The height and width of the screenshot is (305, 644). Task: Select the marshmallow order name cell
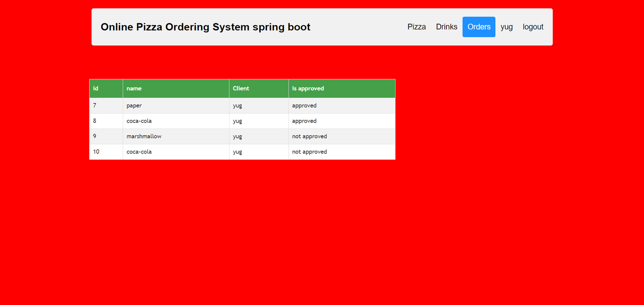point(144,137)
